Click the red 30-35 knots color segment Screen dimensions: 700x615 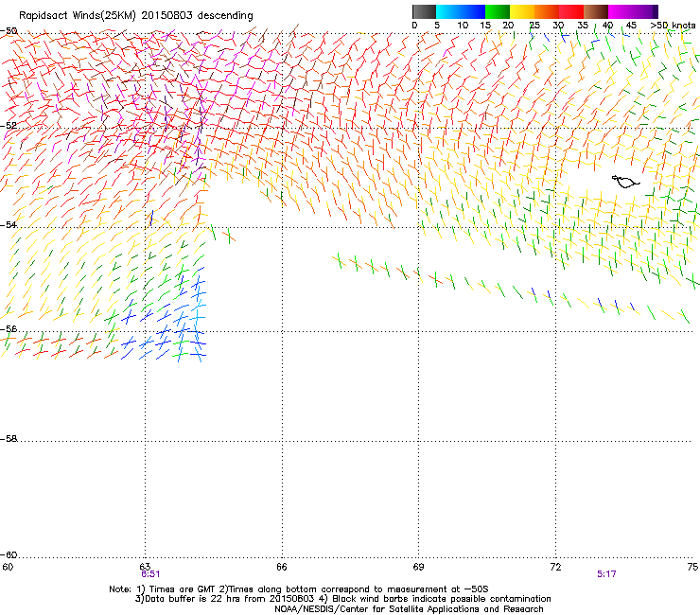click(571, 11)
